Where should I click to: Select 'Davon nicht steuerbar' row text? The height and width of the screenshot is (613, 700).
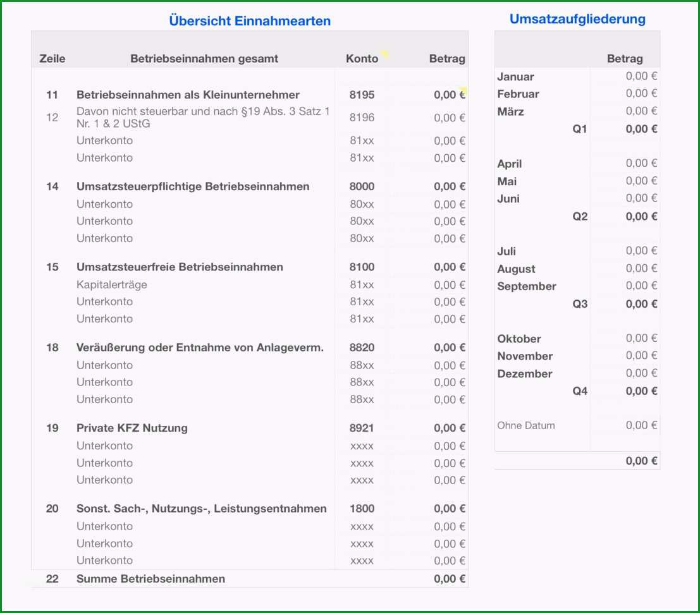(203, 118)
